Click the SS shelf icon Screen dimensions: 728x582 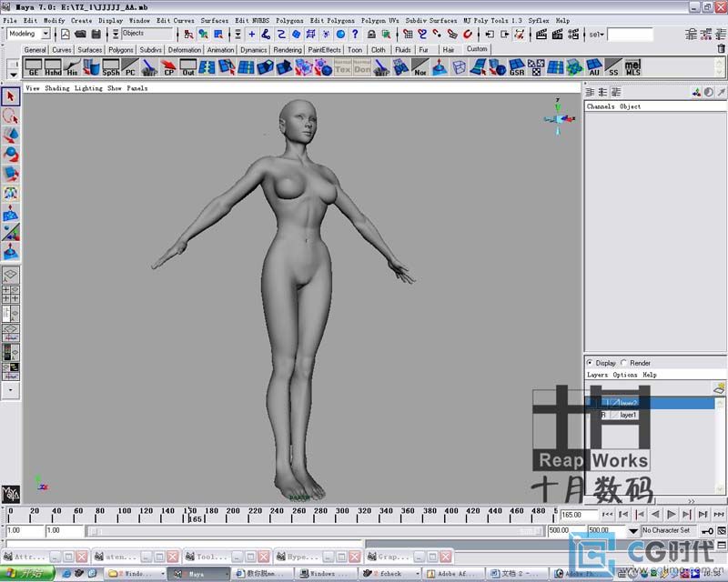point(613,67)
